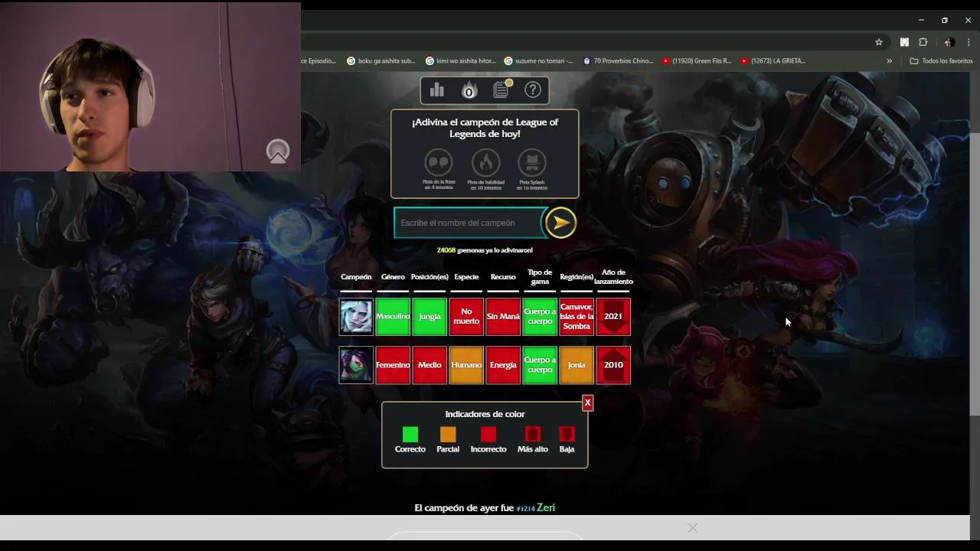
Task: Click the Especie column header
Action: (x=466, y=277)
